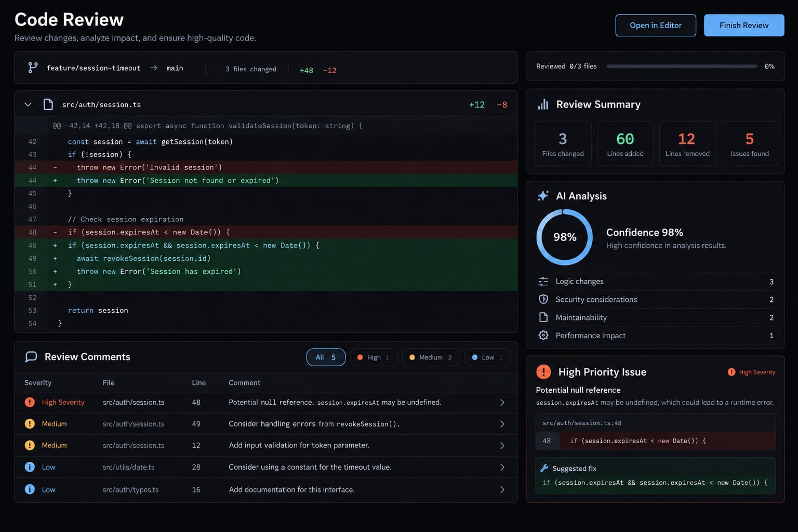Click the red alert icon beside High Priority Issue

543,371
